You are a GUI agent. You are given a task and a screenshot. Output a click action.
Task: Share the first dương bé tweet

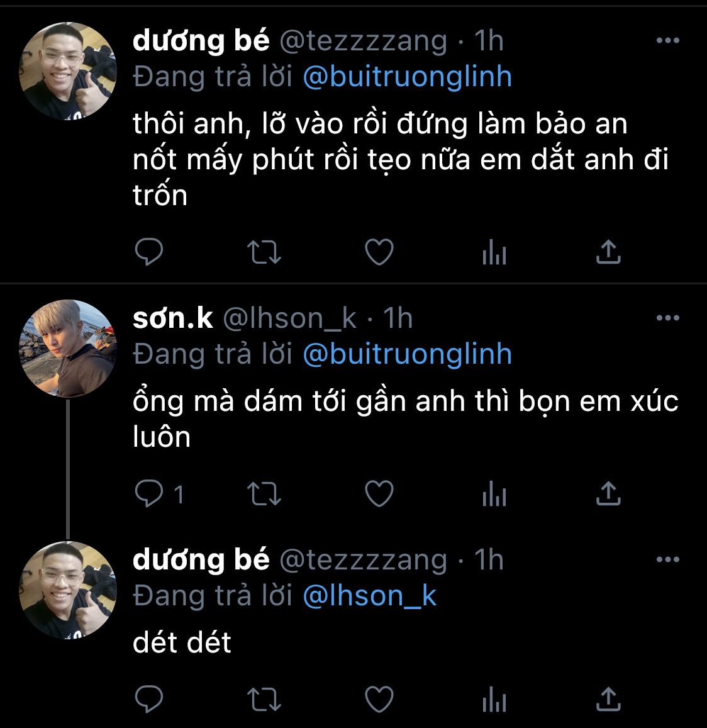(608, 252)
